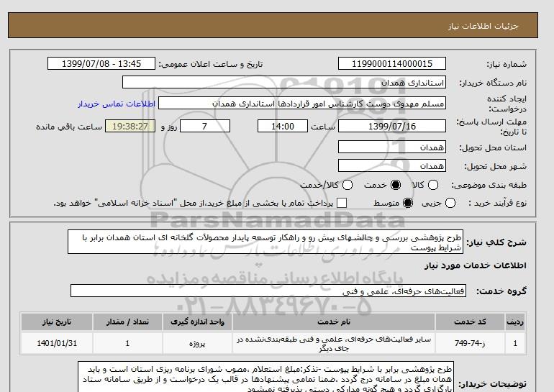Click the deadline date field 1399/07/16
Image resolution: width=554 pixels, height=392 pixels.
point(392,126)
